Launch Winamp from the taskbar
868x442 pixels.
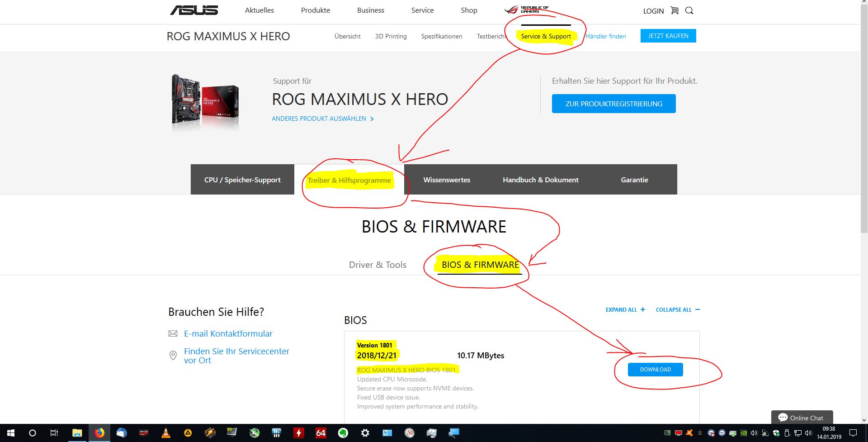coord(210,433)
